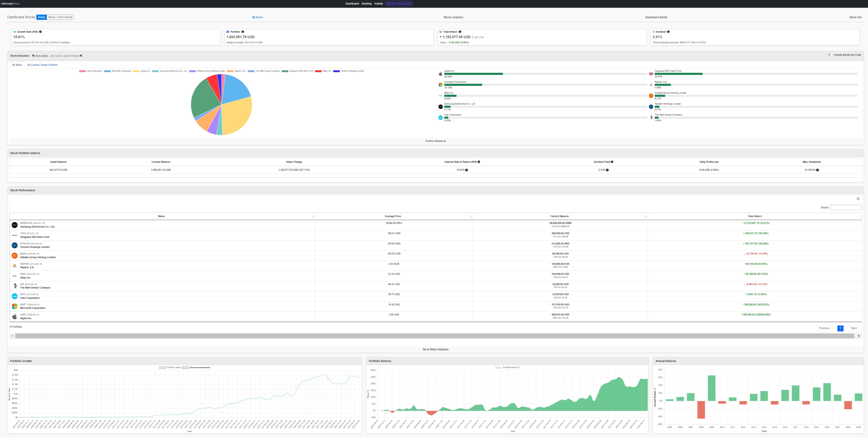The image size is (868, 438).
Task: Click the Vanguard logo in the allocation bar list
Action: pos(651,74)
